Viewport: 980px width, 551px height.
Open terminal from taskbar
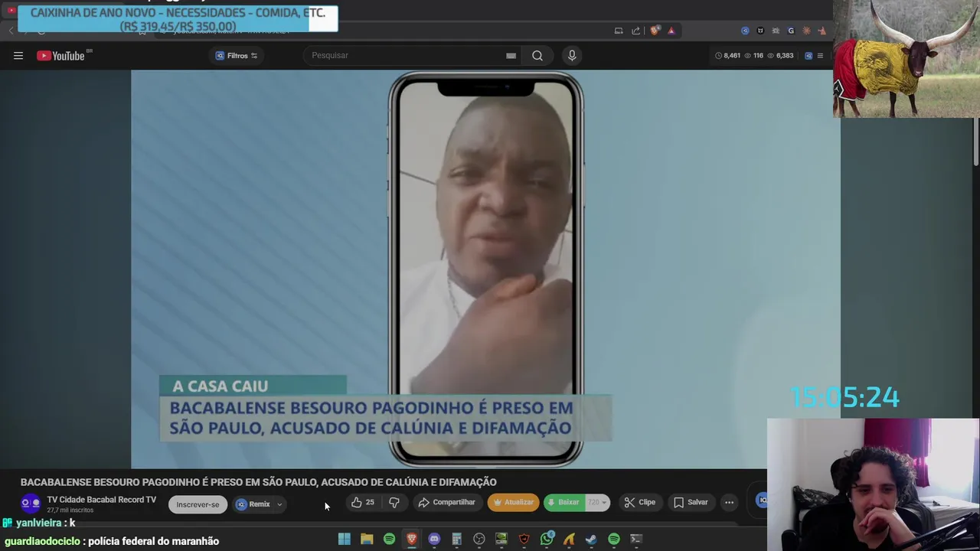pyautogui.click(x=636, y=539)
